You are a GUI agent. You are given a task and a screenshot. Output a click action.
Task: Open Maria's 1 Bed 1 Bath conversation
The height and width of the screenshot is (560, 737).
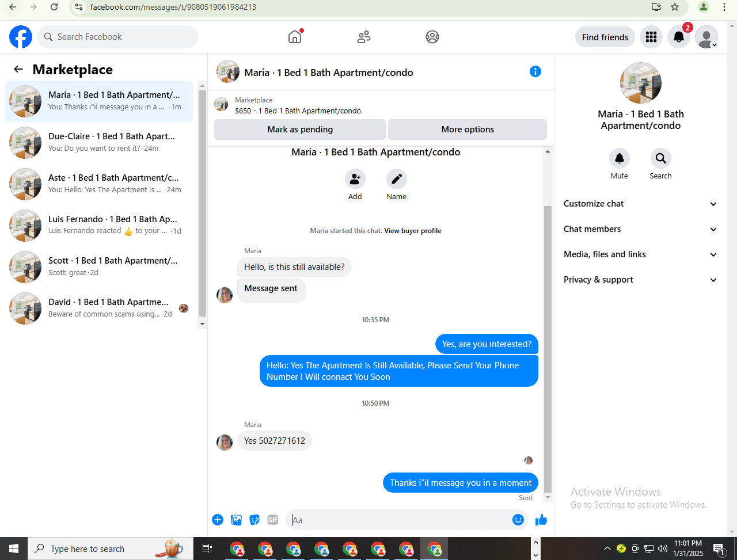pyautogui.click(x=99, y=101)
